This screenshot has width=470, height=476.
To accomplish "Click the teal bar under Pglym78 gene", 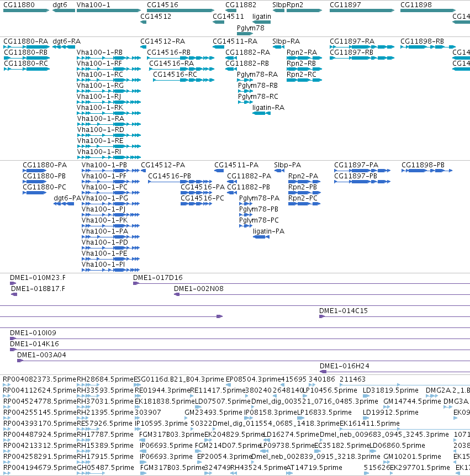I will coord(245,34).
